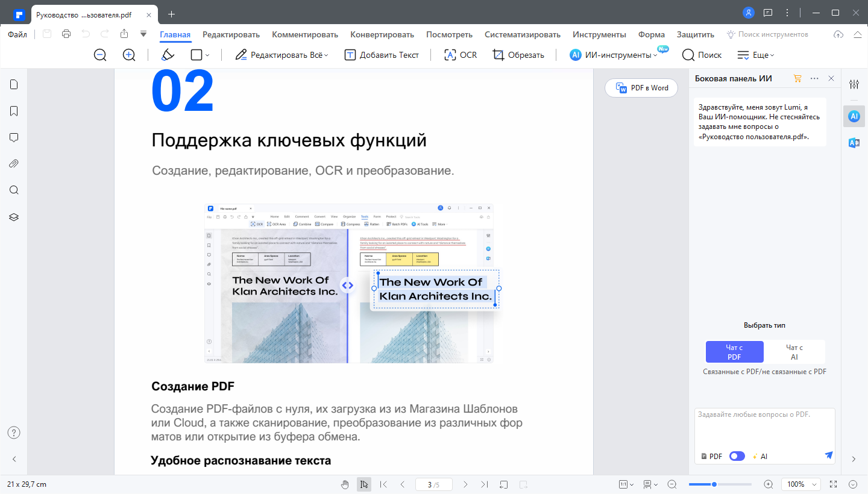Open the Инструменты tab
This screenshot has width=868, height=494.
click(599, 34)
